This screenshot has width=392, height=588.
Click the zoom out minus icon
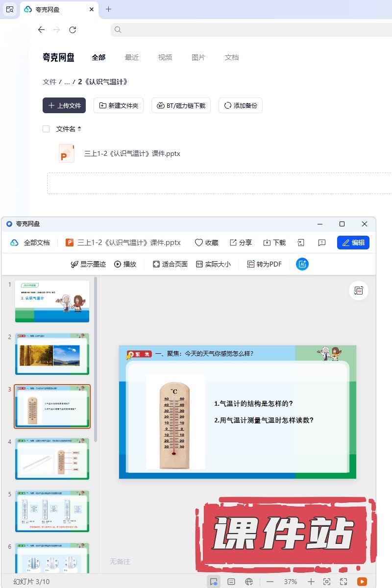click(270, 582)
